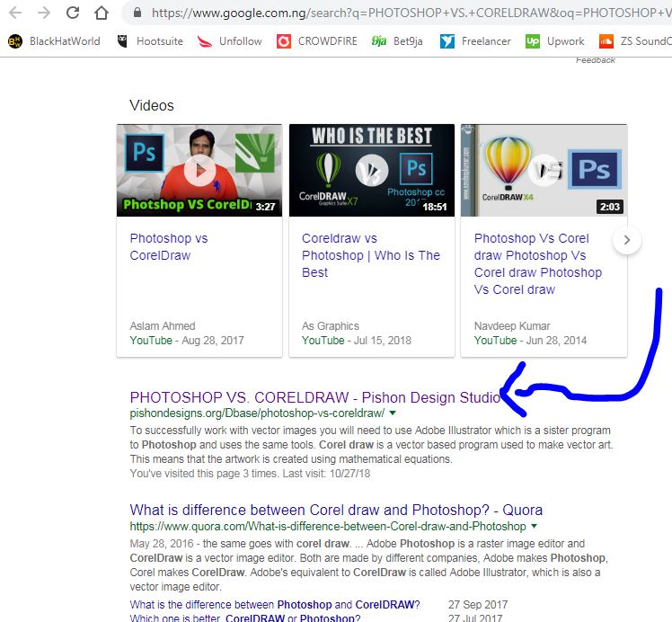Click the pishondesigns.org green URL text
The width and height of the screenshot is (672, 622).
click(x=257, y=413)
